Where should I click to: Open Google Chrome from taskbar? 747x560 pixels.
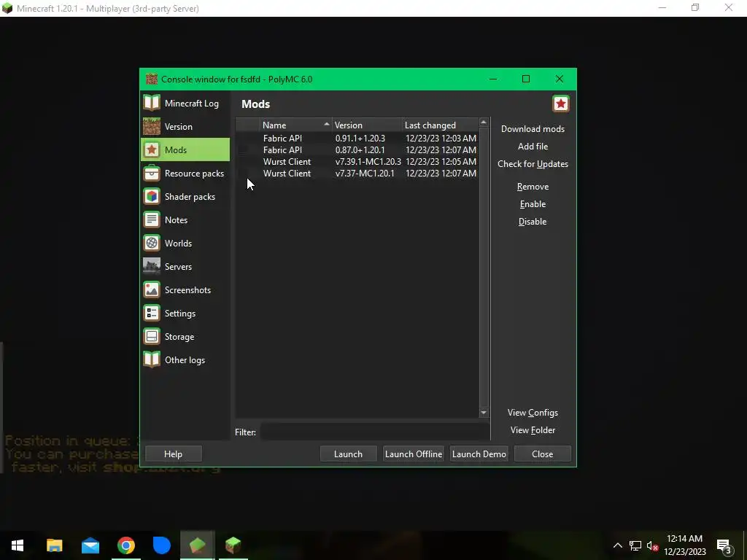pos(125,545)
